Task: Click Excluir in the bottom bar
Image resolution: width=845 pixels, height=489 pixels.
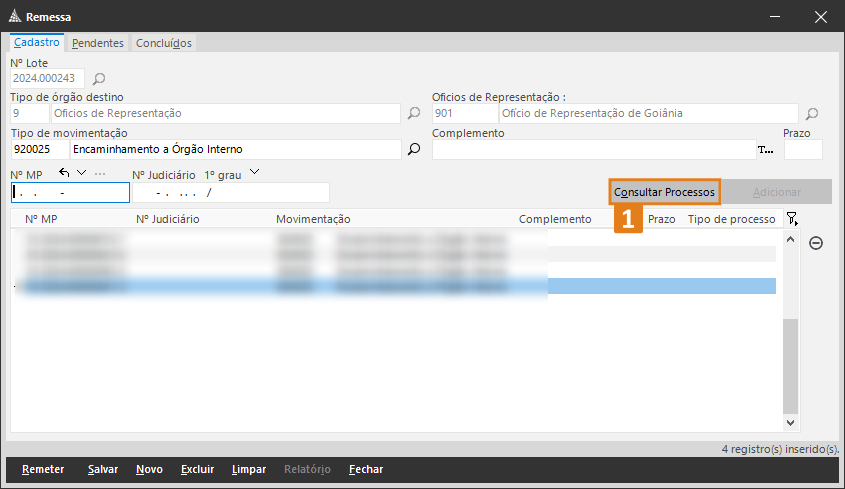Action: (197, 470)
